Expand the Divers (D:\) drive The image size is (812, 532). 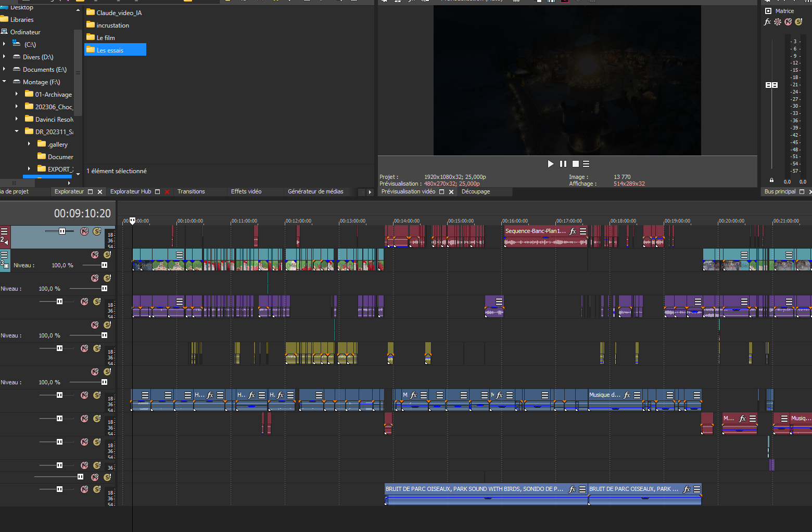[4, 57]
